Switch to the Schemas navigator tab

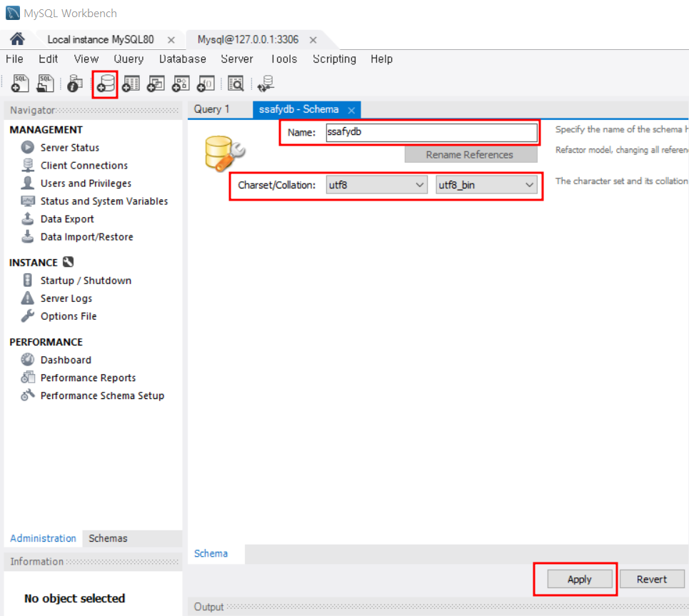(x=108, y=538)
